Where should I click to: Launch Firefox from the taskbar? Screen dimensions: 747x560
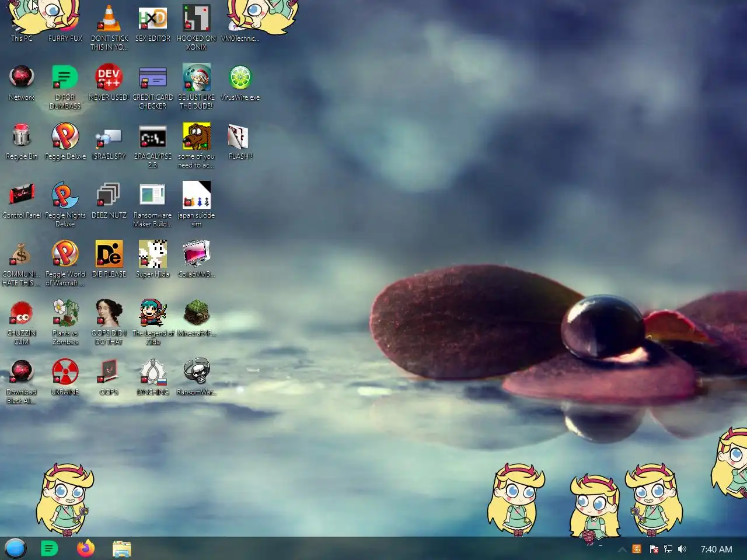[86, 548]
